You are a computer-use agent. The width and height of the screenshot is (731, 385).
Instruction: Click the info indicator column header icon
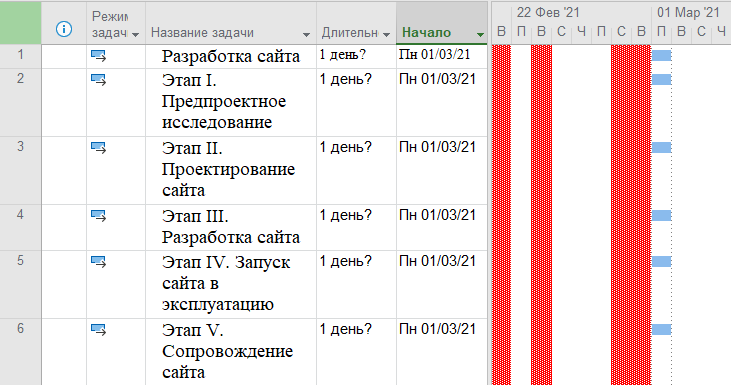pos(64,29)
